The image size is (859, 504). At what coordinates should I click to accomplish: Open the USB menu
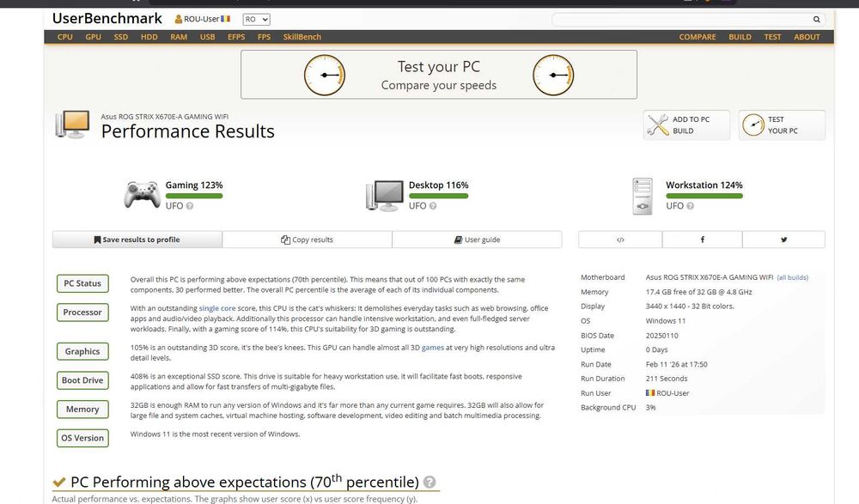[x=207, y=37]
